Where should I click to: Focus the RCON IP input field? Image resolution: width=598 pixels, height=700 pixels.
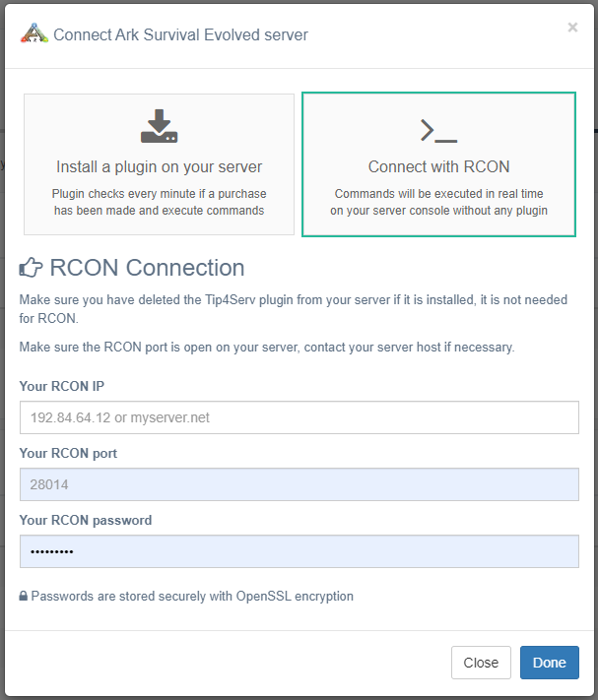pos(299,417)
